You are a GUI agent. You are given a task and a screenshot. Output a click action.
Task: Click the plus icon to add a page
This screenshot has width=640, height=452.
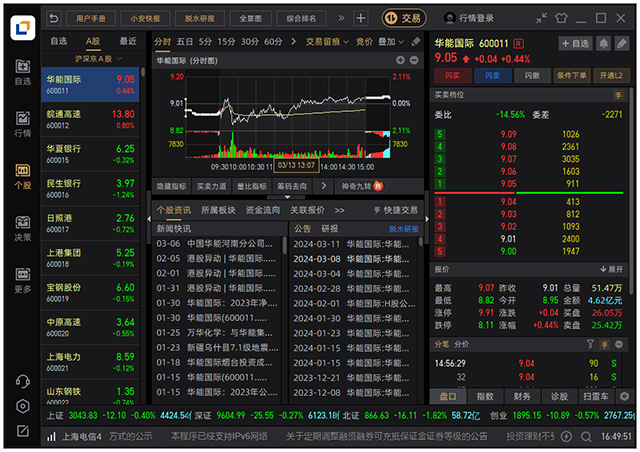coord(360,18)
